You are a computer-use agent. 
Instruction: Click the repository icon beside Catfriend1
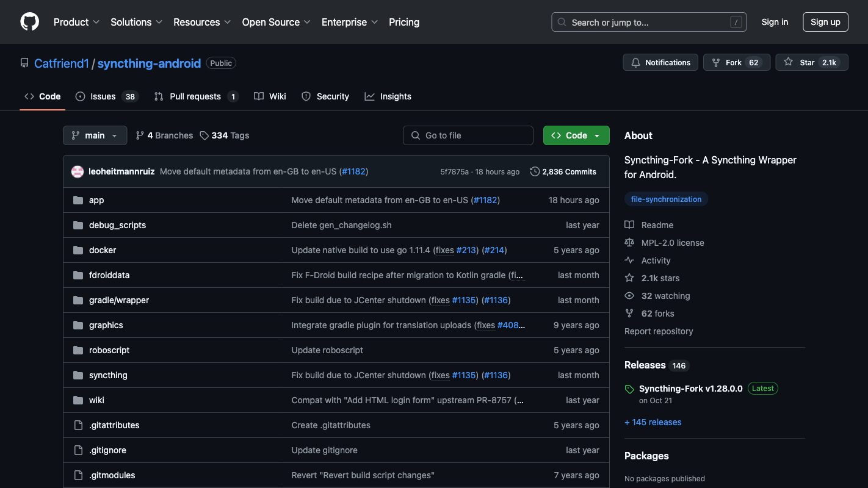pyautogui.click(x=24, y=63)
